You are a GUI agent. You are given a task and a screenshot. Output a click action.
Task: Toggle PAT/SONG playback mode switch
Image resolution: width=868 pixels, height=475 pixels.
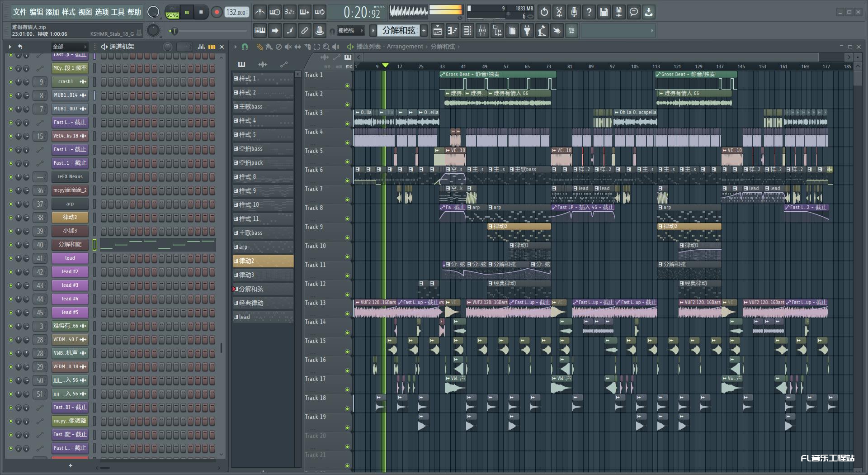tap(173, 12)
